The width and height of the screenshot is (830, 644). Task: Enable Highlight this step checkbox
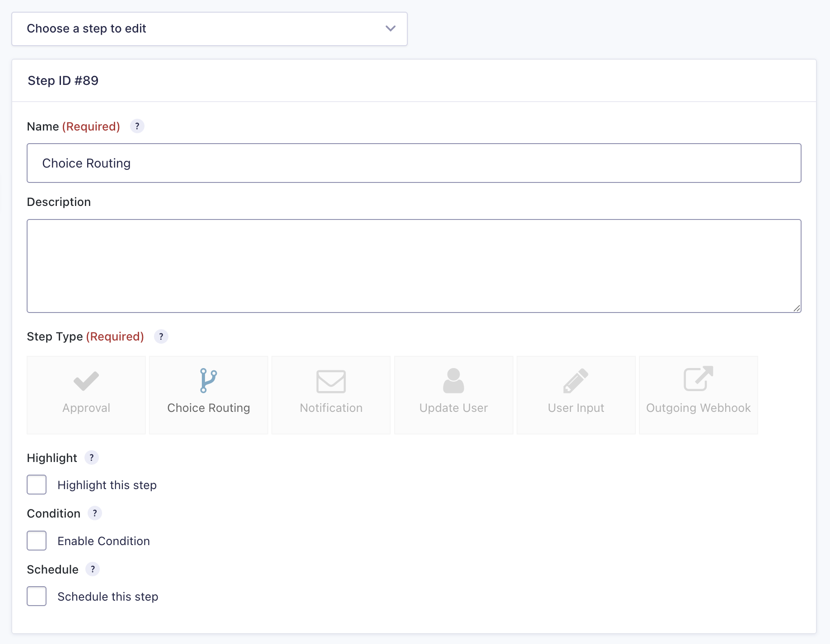(37, 485)
